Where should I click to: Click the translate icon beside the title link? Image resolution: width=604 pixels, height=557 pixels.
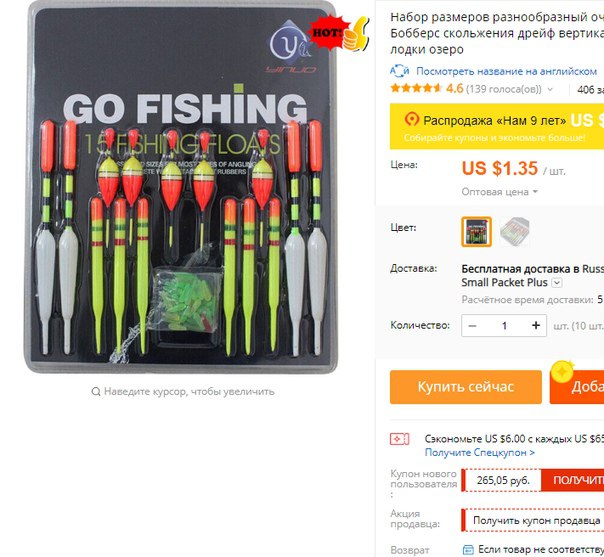point(399,71)
